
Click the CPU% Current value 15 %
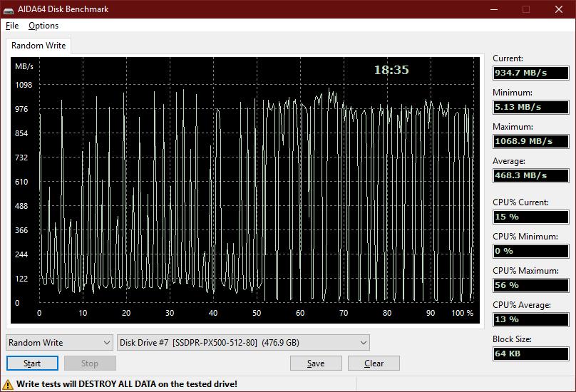531,217
